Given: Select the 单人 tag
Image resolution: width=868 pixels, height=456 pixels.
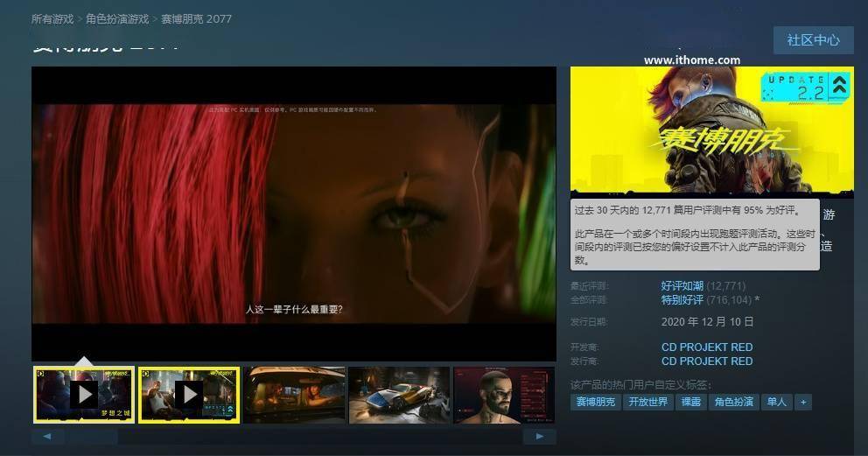Looking at the screenshot, I should pos(777,402).
